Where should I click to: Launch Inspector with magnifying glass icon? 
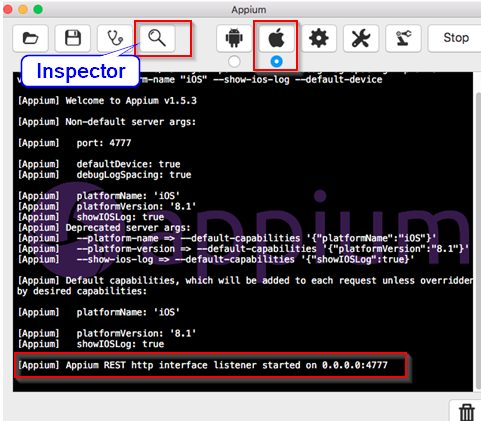click(x=157, y=38)
